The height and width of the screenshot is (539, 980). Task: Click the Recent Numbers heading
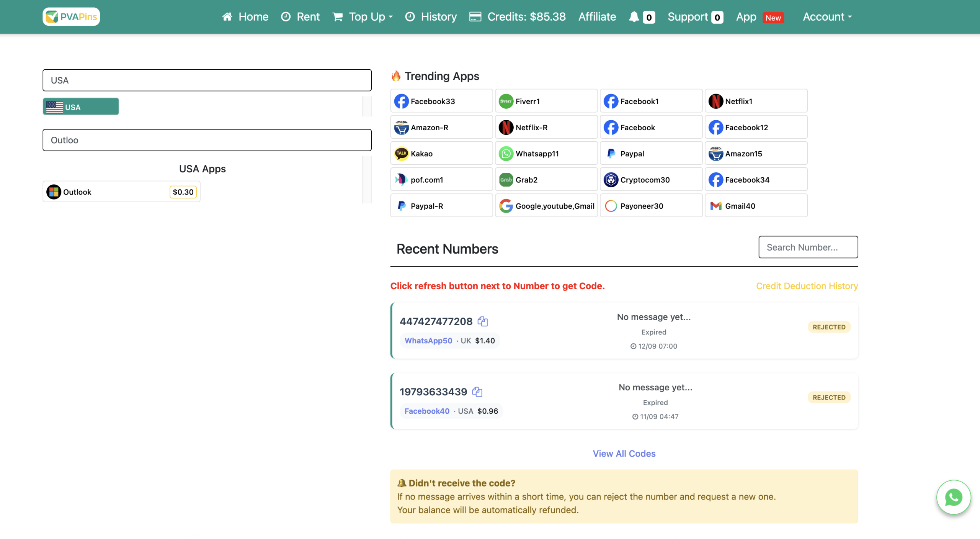tap(447, 249)
